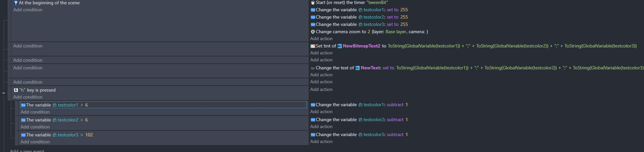Add action below 'testcolor2: subtract 1'
644x152 pixels.
(x=321, y=127)
